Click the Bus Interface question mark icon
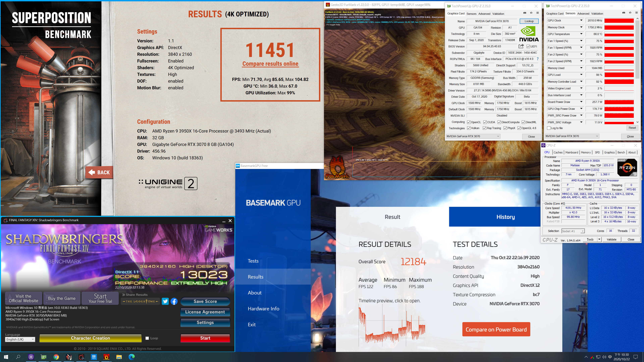This screenshot has width=644, height=362. 538,59
